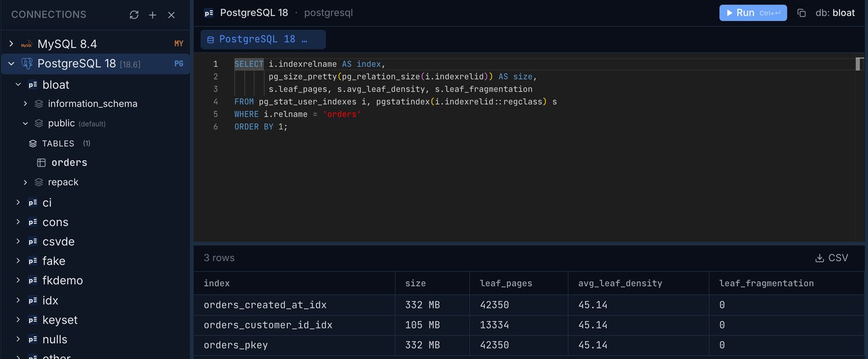Click the 13334 leaf_pages cell
This screenshot has width=868, height=359.
(x=519, y=325)
